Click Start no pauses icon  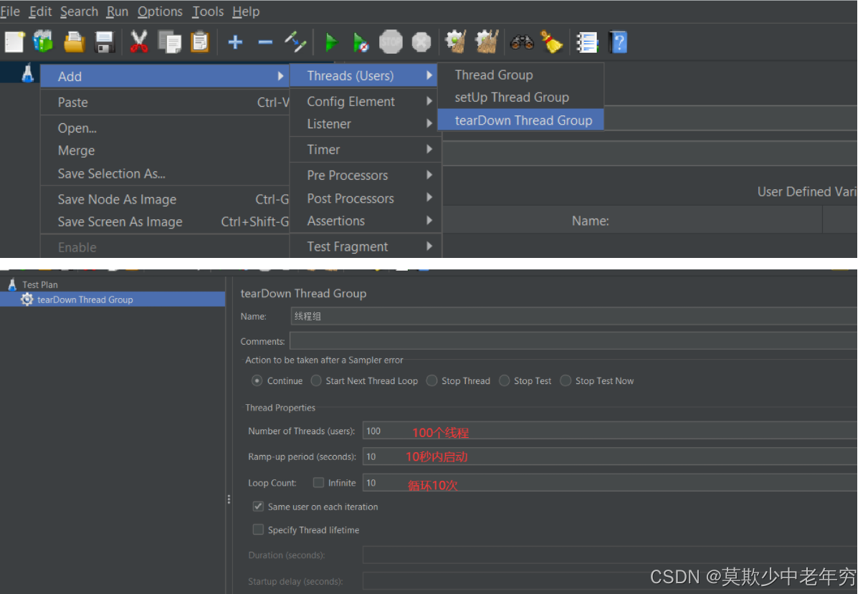pos(361,43)
